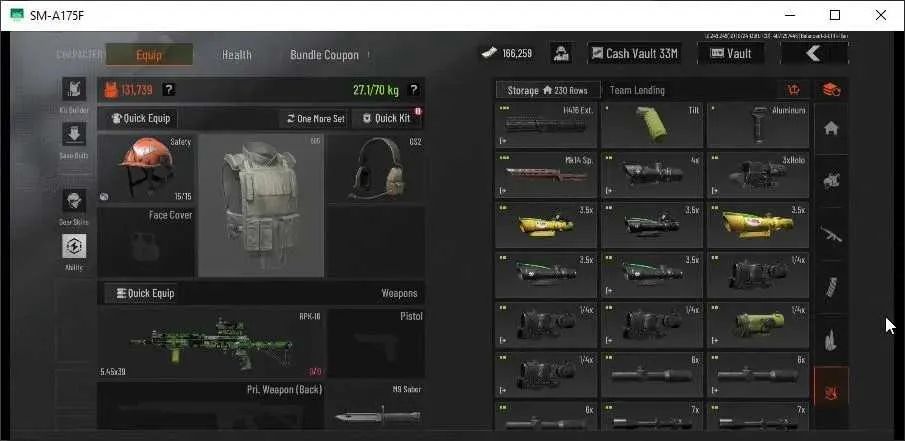Viewport: 905px width, 441px height.
Task: Switch to the Team Lending tab
Action: click(x=637, y=90)
